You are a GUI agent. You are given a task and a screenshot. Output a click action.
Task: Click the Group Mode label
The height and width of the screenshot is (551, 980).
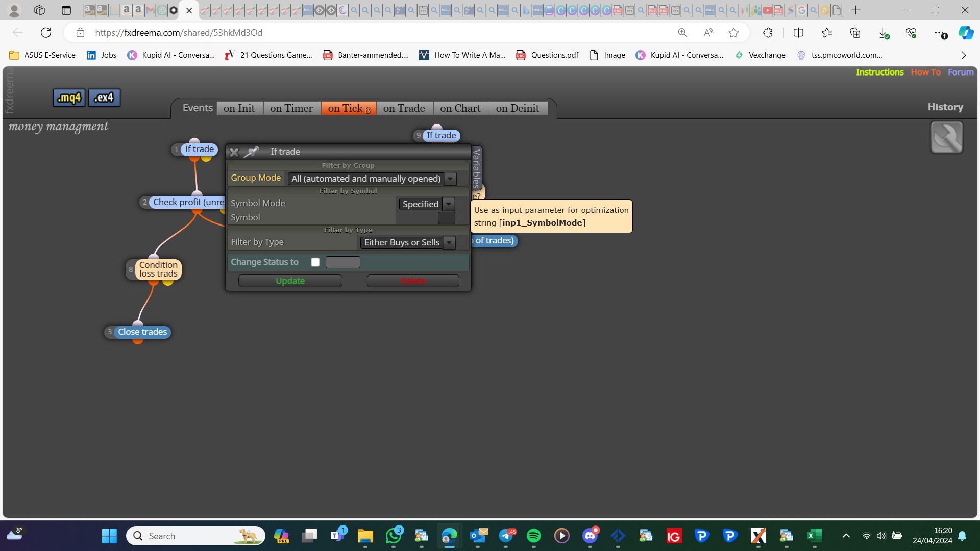coord(256,178)
